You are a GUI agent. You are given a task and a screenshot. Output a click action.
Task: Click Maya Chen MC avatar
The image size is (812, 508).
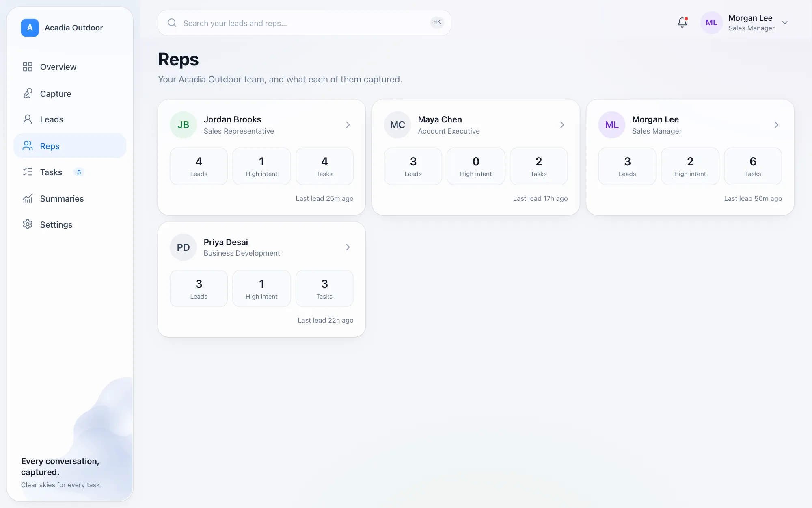(x=397, y=125)
